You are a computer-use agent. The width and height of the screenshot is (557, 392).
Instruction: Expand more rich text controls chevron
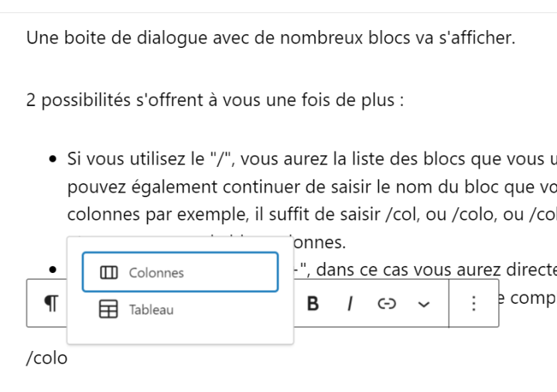point(423,304)
